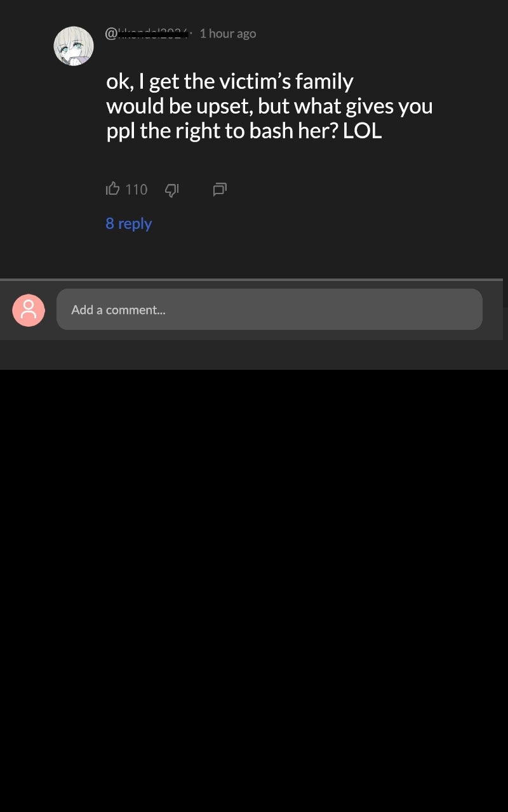This screenshot has width=508, height=812.
Task: Click the "1 hour ago" timestamp
Action: [227, 34]
